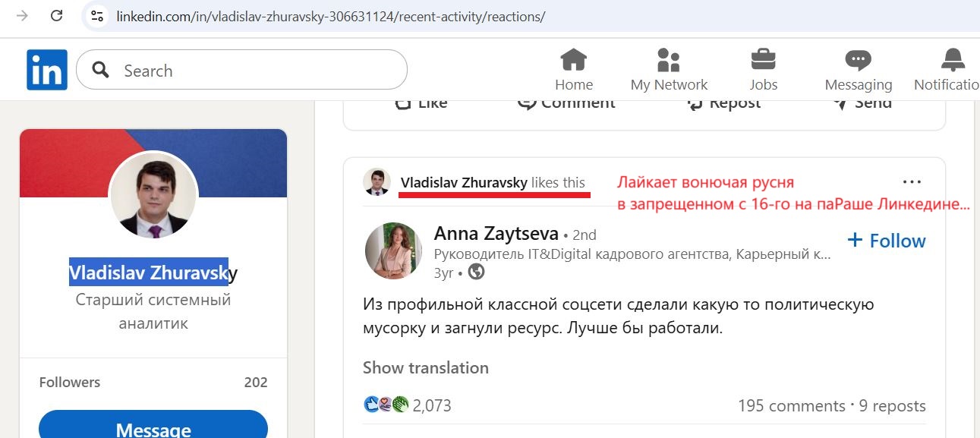Click the small Vladislav avatar in post header
Viewport: 980px width, 438px height.
[377, 182]
